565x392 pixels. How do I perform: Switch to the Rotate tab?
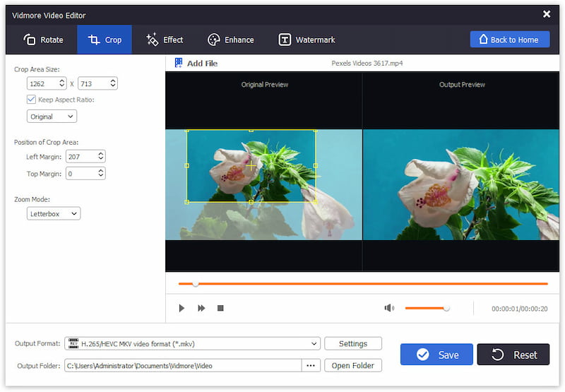click(x=43, y=40)
